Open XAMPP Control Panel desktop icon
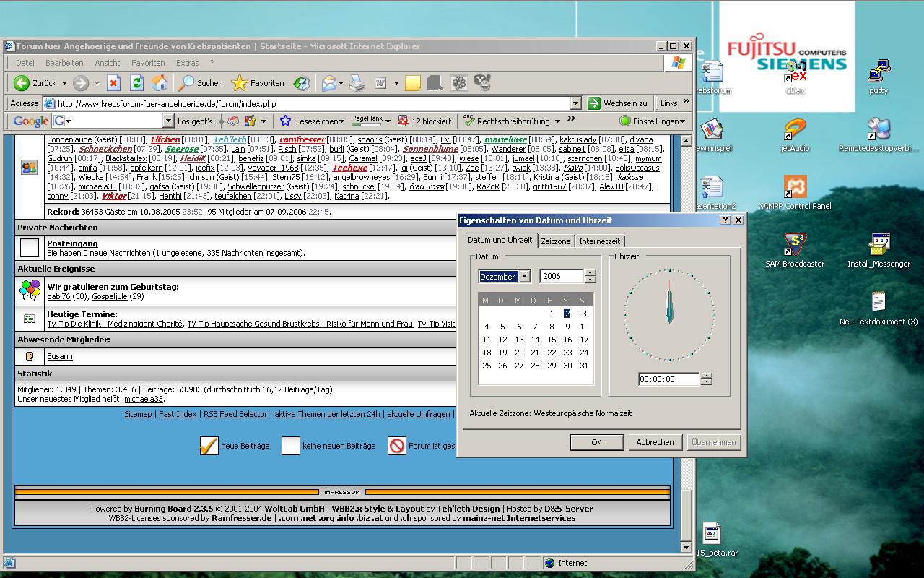 pos(795,189)
